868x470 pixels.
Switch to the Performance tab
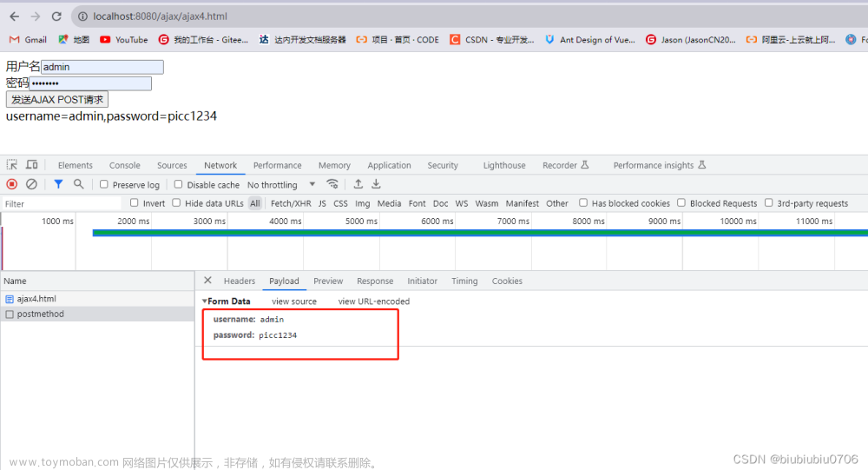click(278, 165)
